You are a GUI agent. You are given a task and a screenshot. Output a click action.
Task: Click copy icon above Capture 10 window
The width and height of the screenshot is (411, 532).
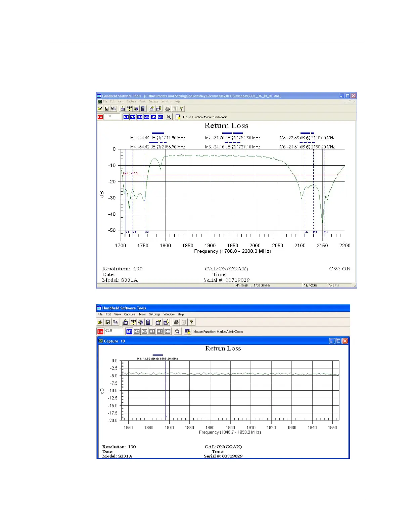[x=115, y=322]
